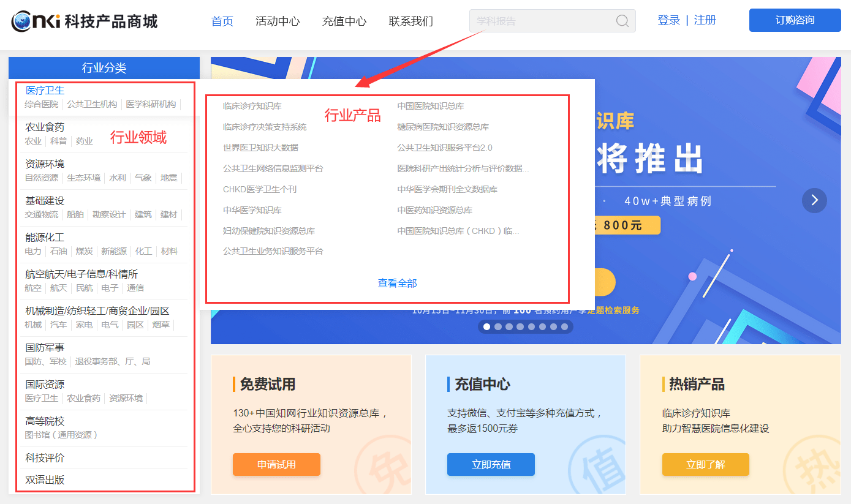Viewport: 851px width, 504px height.
Task: Click 查看全部 in the product popup
Action: (x=397, y=284)
